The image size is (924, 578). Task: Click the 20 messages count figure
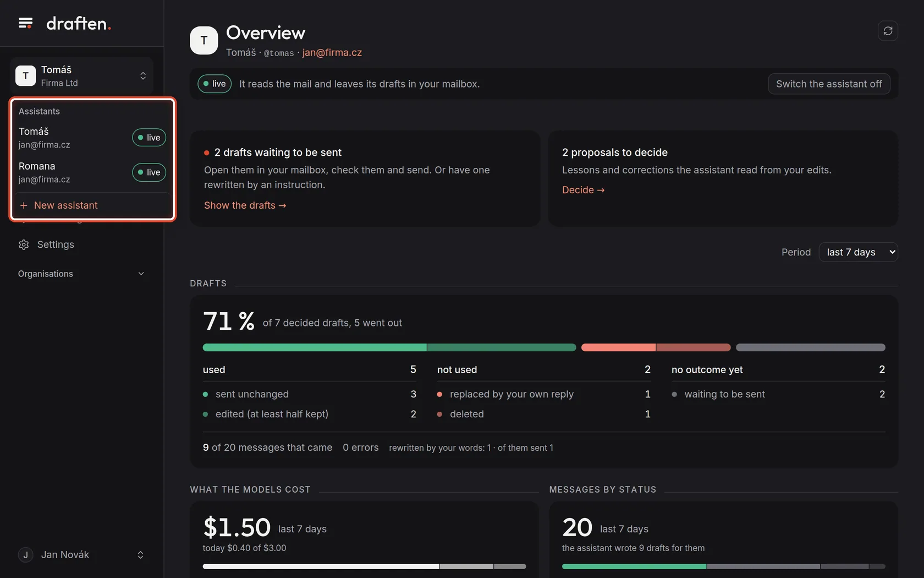coord(577,527)
